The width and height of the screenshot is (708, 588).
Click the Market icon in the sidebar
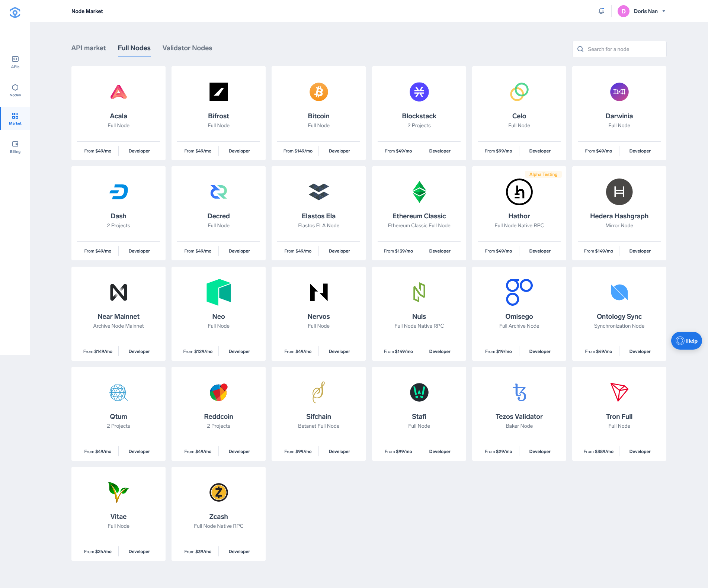pyautogui.click(x=15, y=118)
